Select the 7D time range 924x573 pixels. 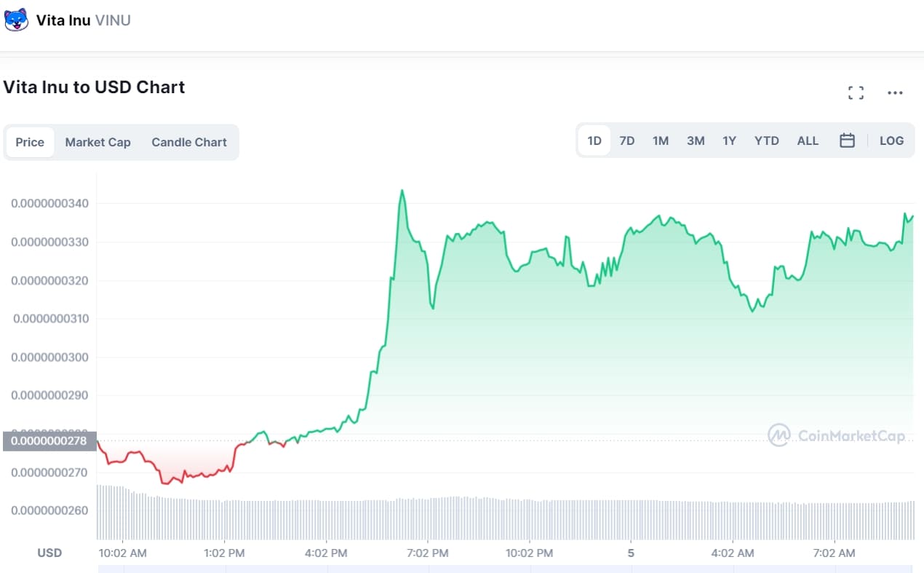point(627,141)
